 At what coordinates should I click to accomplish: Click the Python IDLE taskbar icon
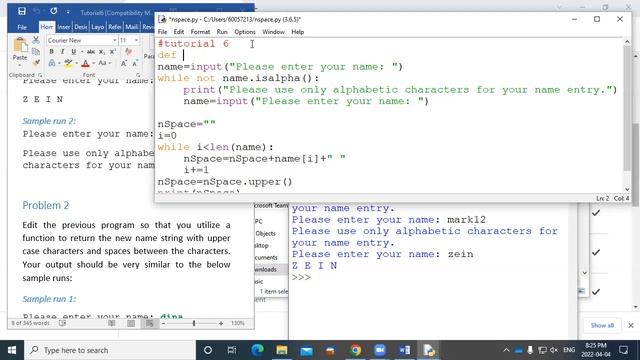[429, 350]
